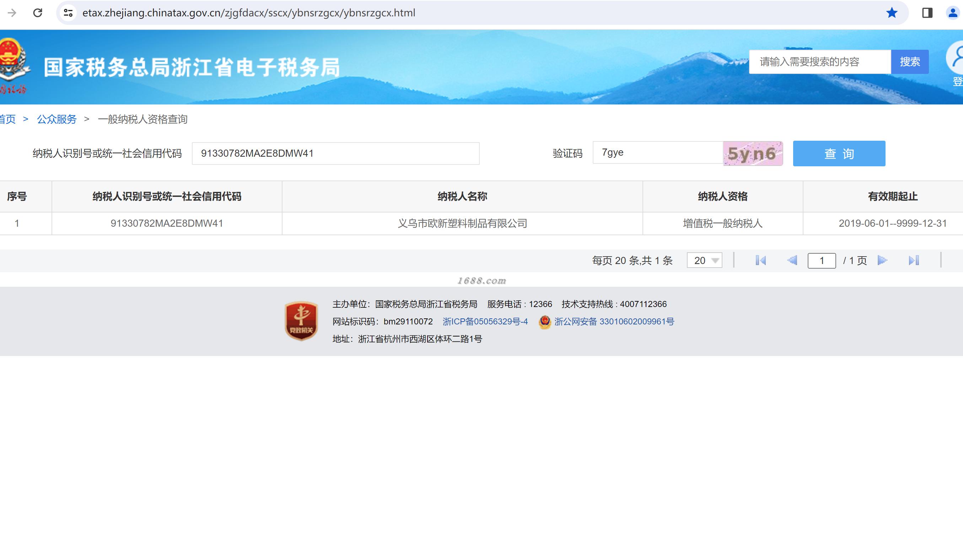
Task: Refresh the 5yn6 captcha image
Action: 752,154
